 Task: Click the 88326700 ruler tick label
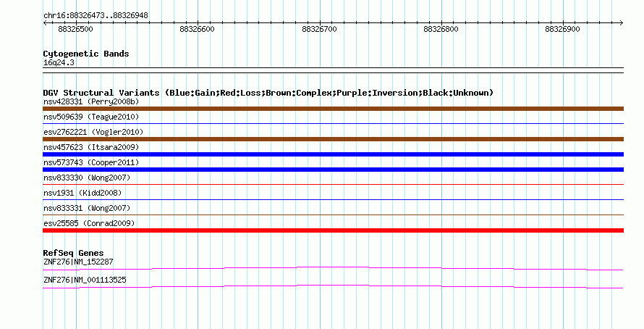(x=319, y=29)
